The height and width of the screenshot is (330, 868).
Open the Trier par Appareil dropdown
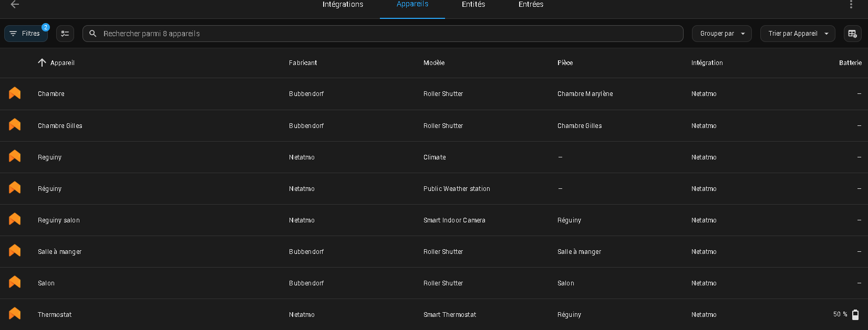tap(797, 34)
